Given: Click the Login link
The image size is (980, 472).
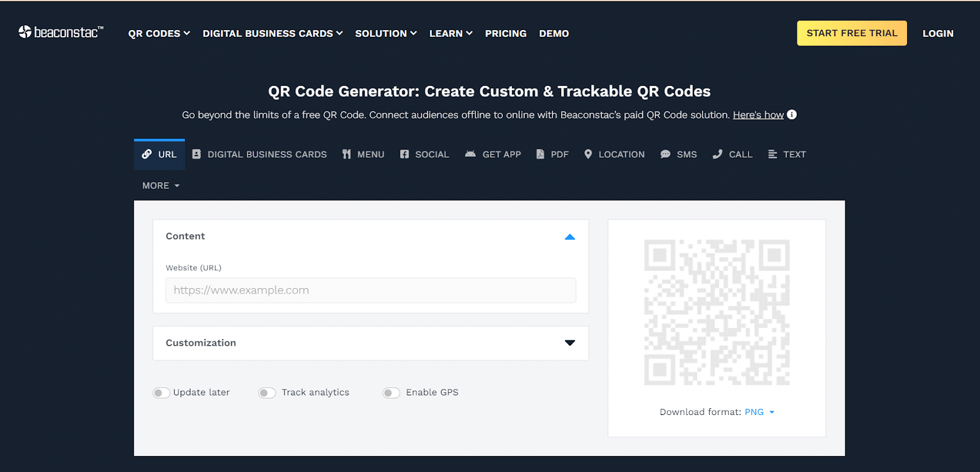Looking at the screenshot, I should tap(938, 33).
